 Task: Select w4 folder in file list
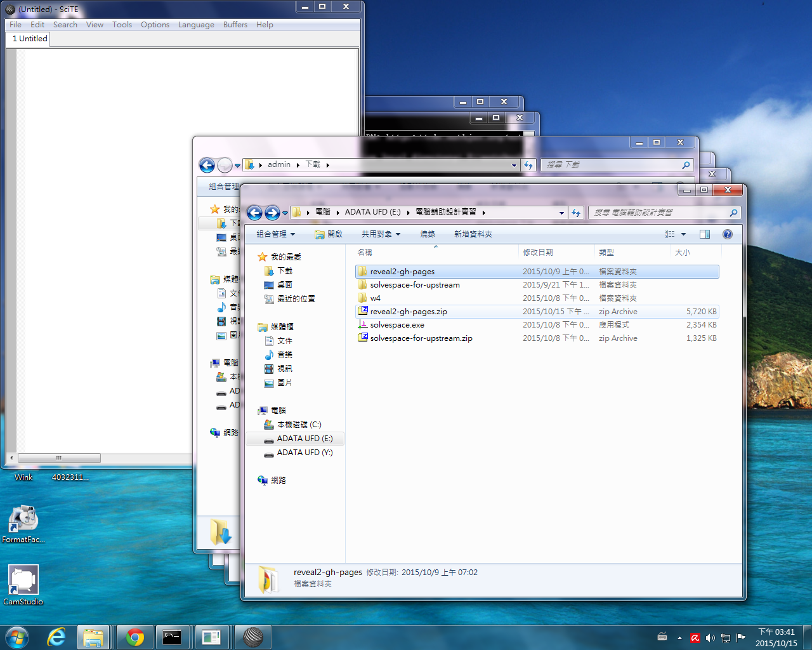pyautogui.click(x=537, y=298)
